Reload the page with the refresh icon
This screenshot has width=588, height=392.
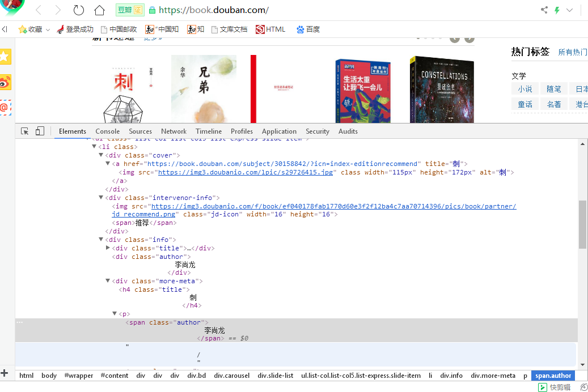(78, 10)
